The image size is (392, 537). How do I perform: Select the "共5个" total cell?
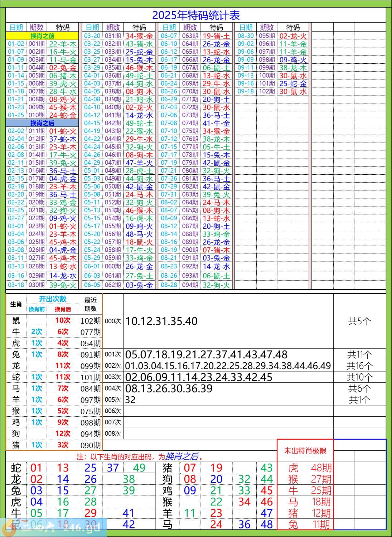(x=359, y=321)
